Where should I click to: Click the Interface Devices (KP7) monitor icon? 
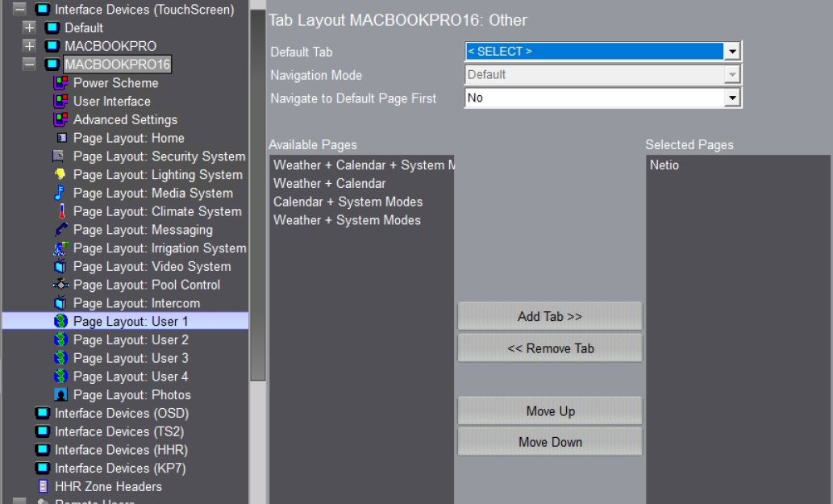click(x=43, y=468)
